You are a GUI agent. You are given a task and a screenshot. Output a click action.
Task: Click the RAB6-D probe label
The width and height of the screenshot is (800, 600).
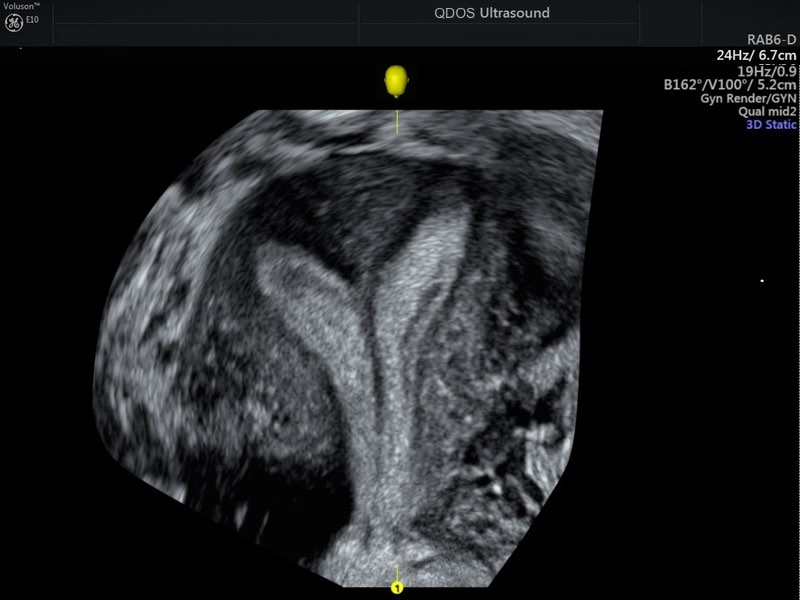coord(771,41)
